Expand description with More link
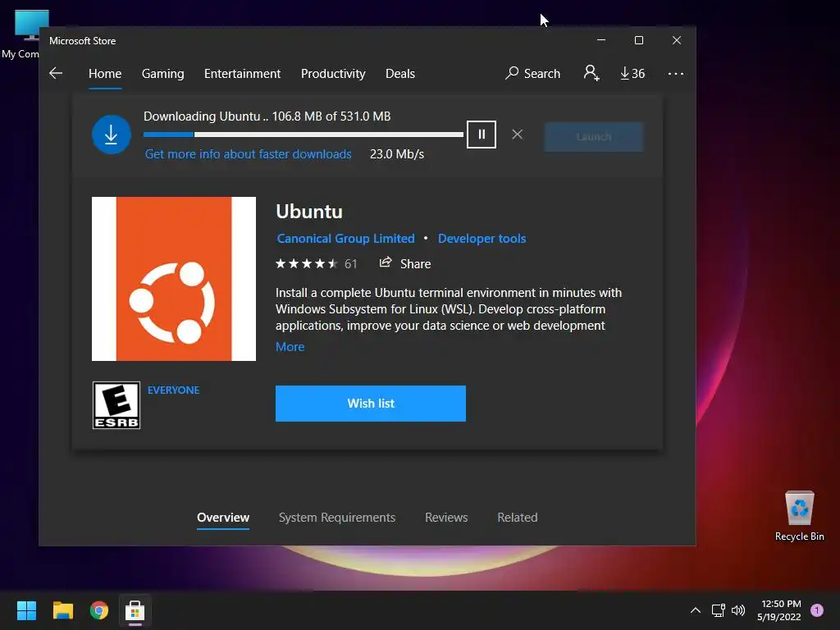Image resolution: width=840 pixels, height=630 pixels. point(290,347)
